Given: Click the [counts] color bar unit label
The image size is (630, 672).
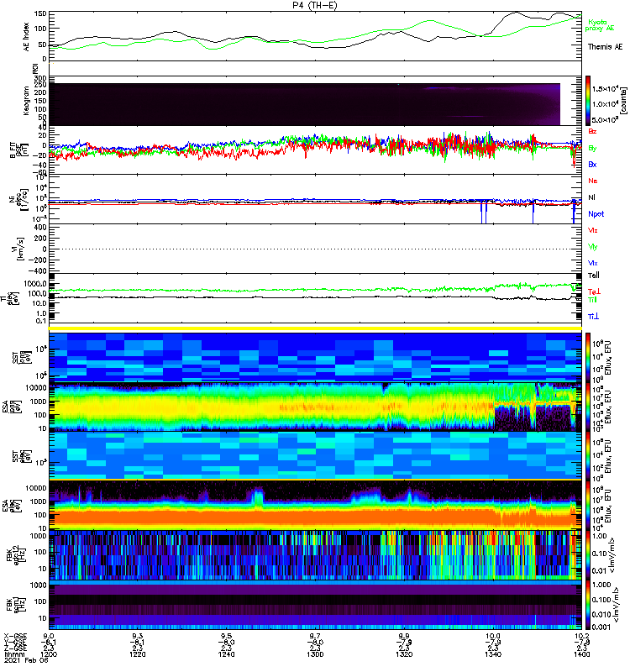Looking at the screenshot, I should 623,101.
